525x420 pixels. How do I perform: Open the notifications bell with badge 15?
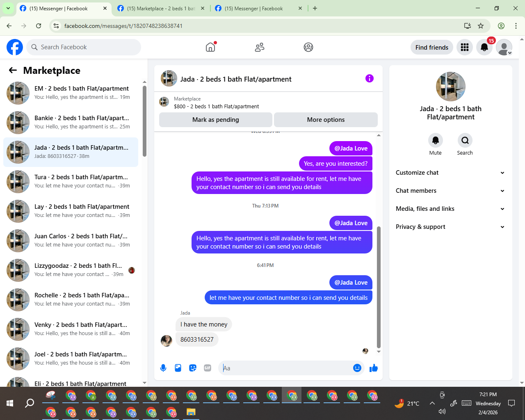[x=484, y=47]
